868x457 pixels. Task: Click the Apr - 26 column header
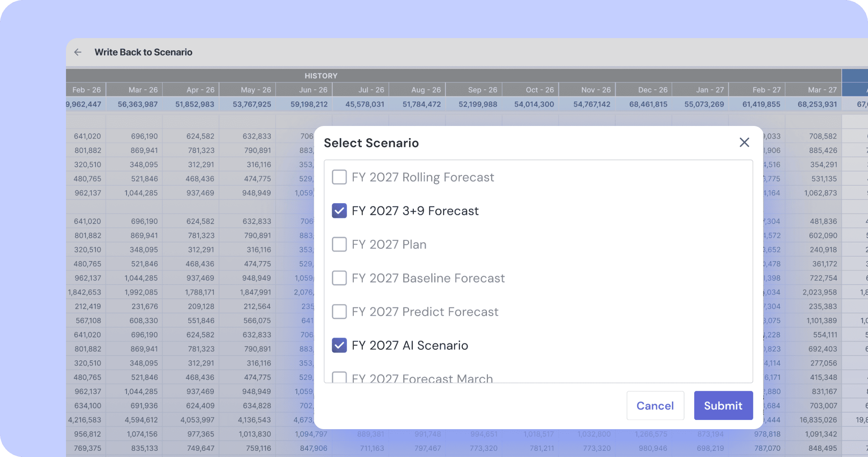tap(200, 90)
